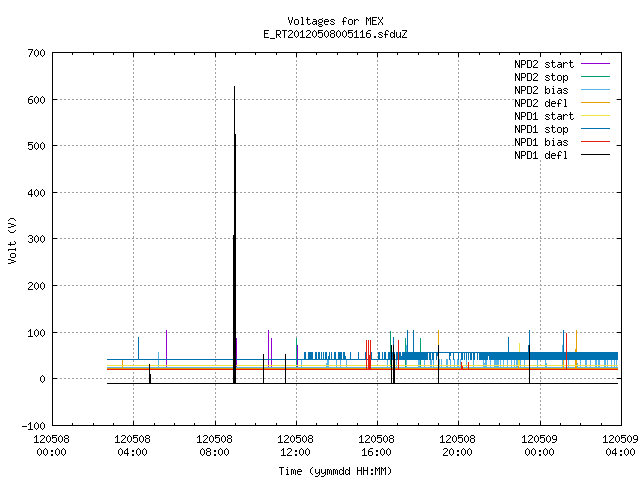Click the dark blue NPD1 stop legend line
The height and width of the screenshot is (480, 640).
click(596, 129)
